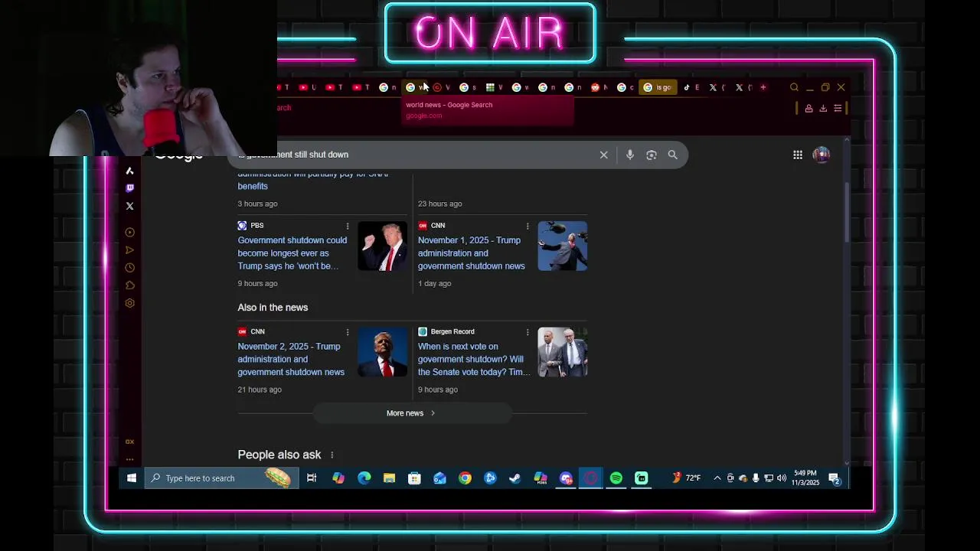980x551 pixels.
Task: Open the Aria AI sidebar icon
Action: coord(129,171)
